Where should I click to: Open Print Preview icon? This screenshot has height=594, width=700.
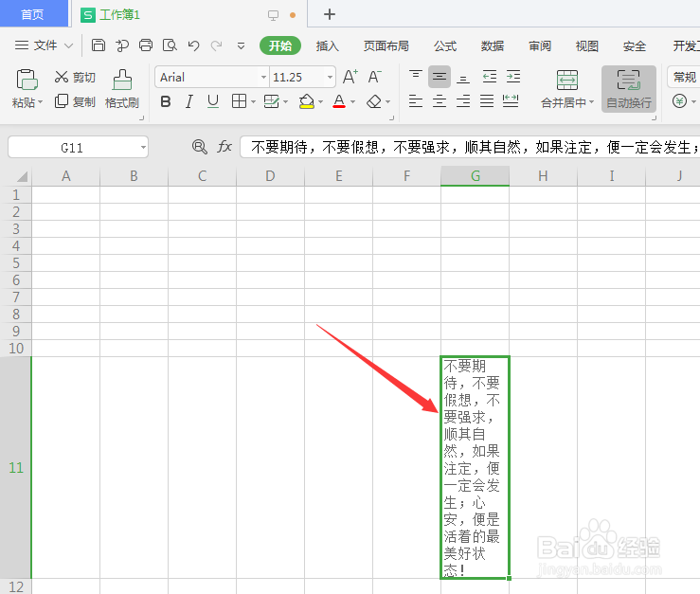point(170,45)
